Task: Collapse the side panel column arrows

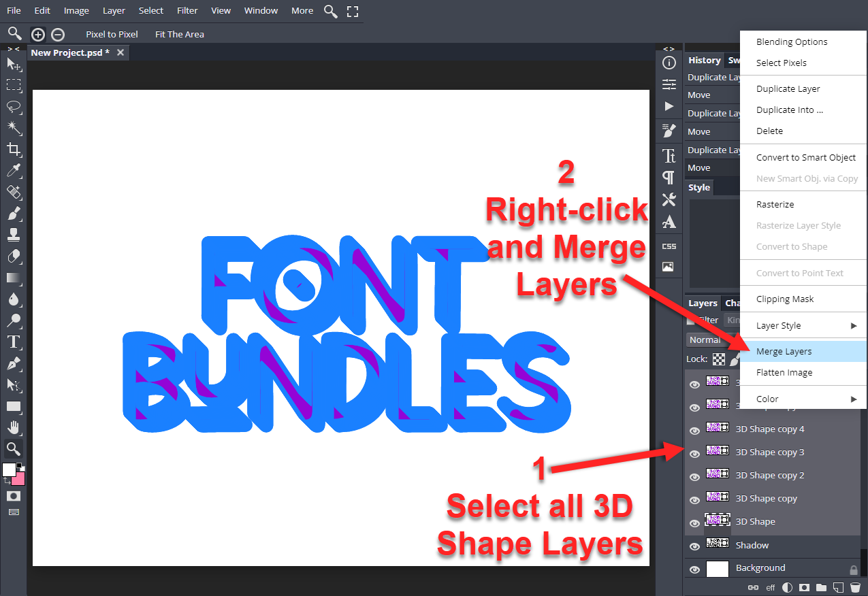Action: click(669, 48)
